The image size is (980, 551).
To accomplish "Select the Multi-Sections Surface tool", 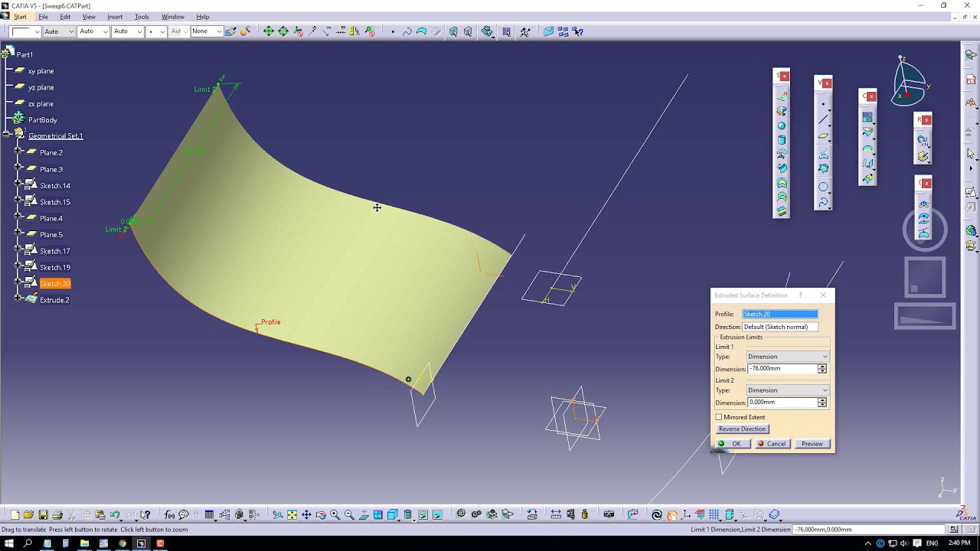I will [782, 197].
